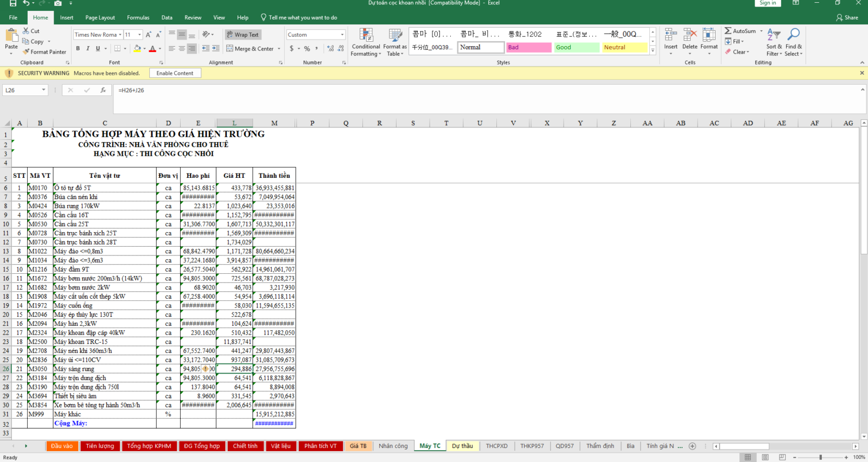The width and height of the screenshot is (868, 462).
Task: Click the Format Painter brush icon
Action: tap(26, 52)
